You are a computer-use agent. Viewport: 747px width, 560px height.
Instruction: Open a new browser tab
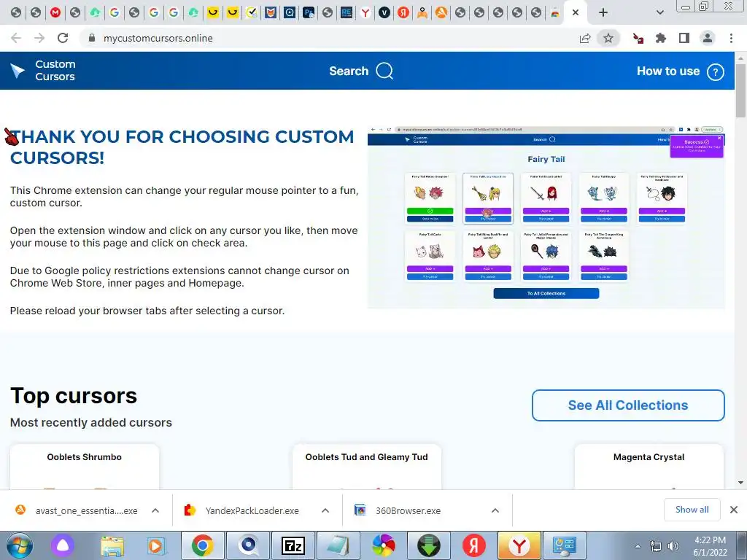click(603, 13)
